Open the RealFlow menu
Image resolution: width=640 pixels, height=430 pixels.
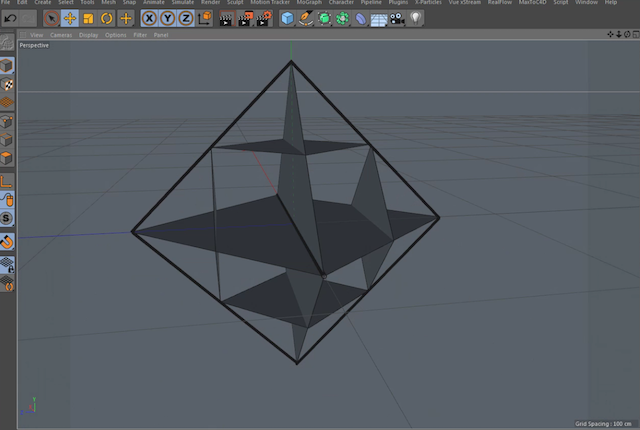pos(500,2)
